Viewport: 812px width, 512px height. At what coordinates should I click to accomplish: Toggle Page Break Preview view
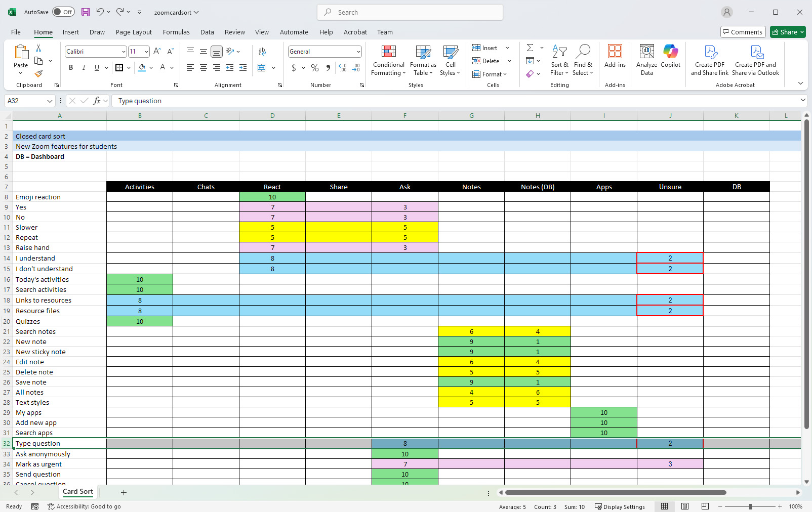click(705, 506)
